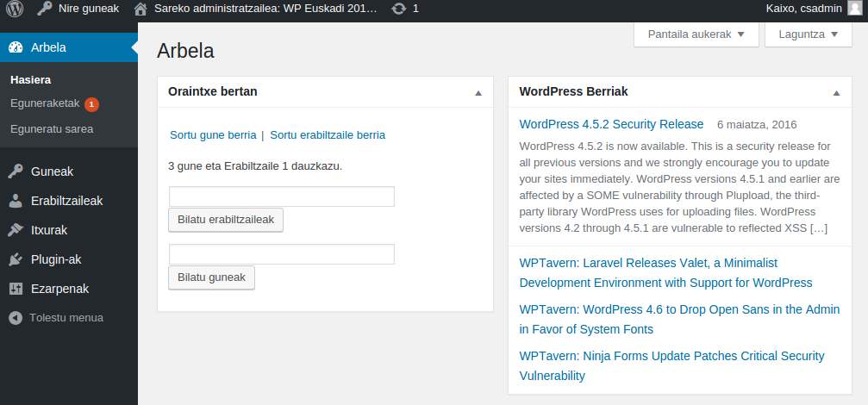Click the key icon beside Nire guneak
Viewport: 868px width, 405px height.
44,9
